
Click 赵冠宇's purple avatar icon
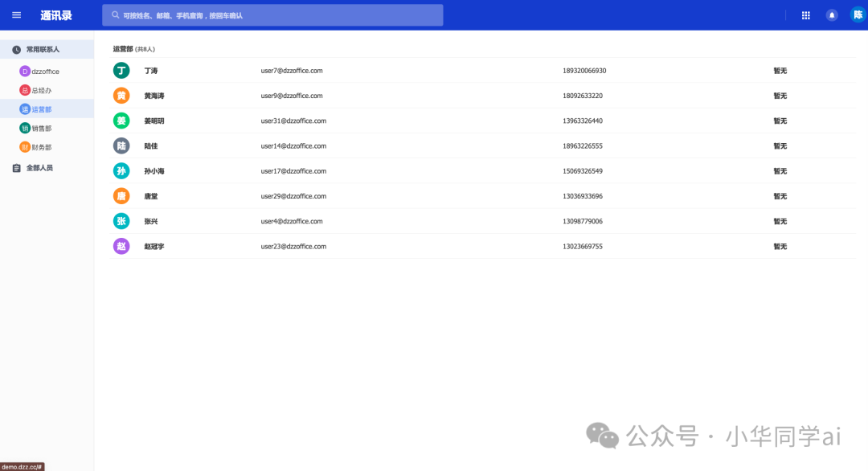click(121, 246)
